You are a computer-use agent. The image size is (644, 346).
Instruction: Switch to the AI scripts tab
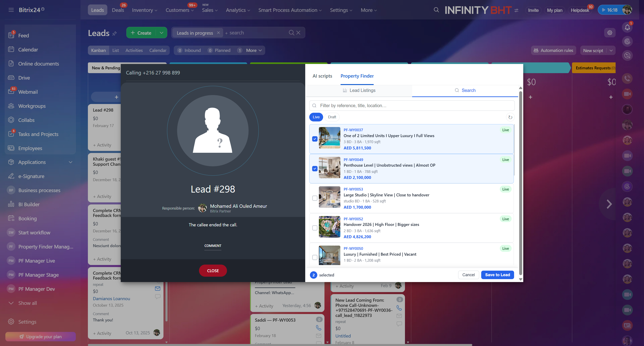pyautogui.click(x=322, y=76)
